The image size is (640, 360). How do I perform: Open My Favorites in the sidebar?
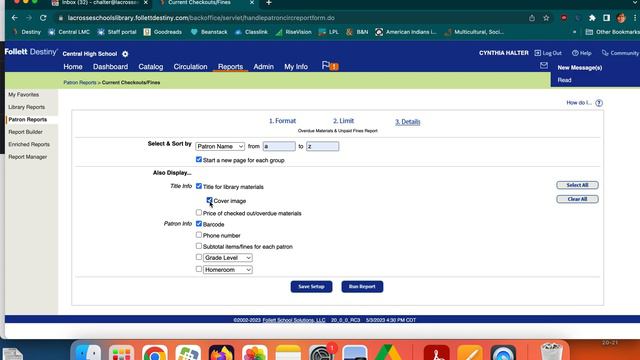pos(24,94)
